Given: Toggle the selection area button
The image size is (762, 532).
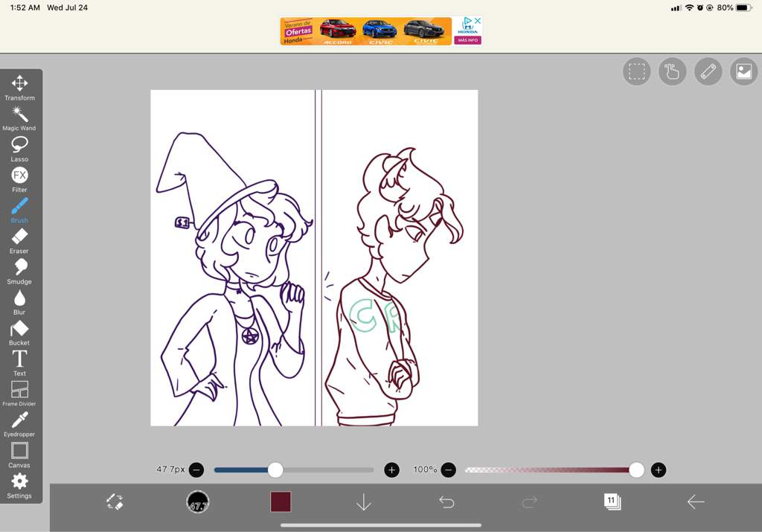Looking at the screenshot, I should click(637, 71).
